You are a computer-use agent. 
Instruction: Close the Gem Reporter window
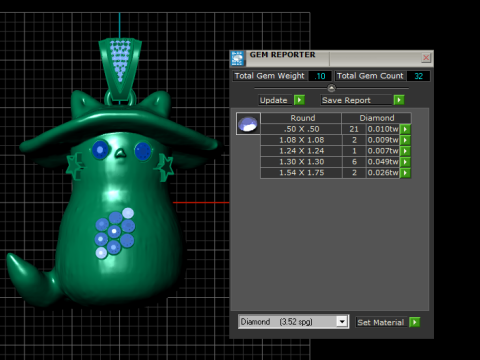pos(426,58)
